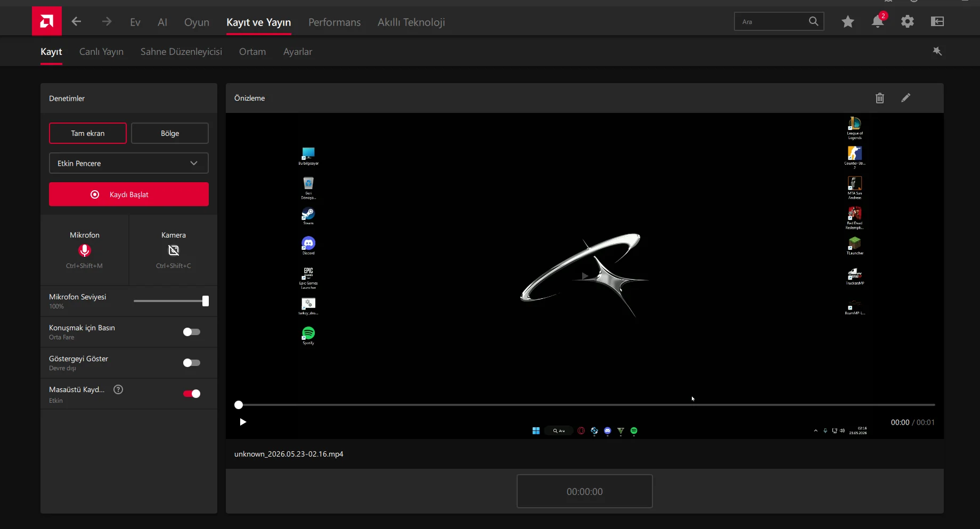This screenshot has height=529, width=980.
Task: Click the center play overlay on preview
Action: click(x=585, y=276)
